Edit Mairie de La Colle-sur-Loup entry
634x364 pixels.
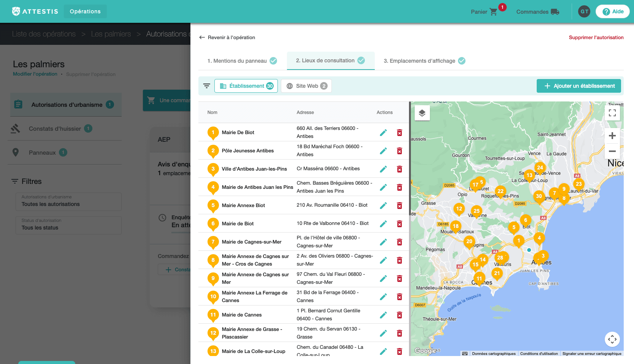click(383, 351)
